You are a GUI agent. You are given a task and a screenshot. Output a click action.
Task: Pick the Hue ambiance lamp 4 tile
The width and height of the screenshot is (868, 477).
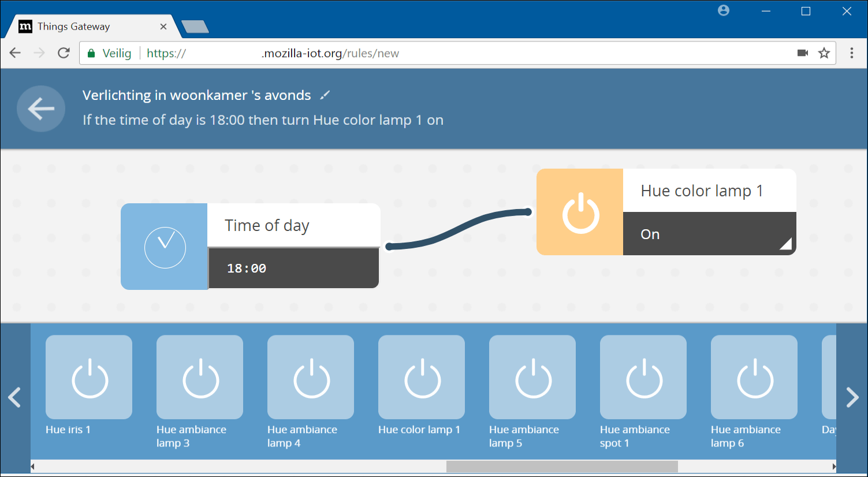pos(311,377)
